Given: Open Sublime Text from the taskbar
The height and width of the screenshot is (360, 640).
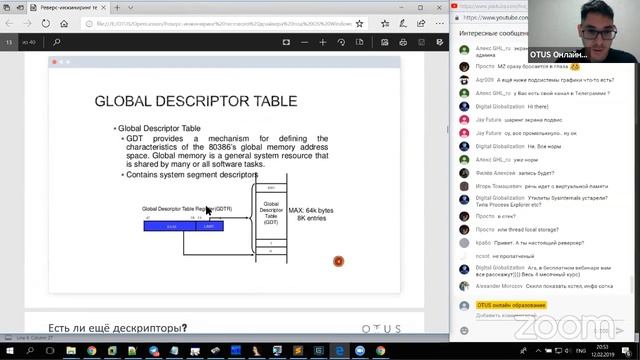Looking at the screenshot, I should [298, 351].
